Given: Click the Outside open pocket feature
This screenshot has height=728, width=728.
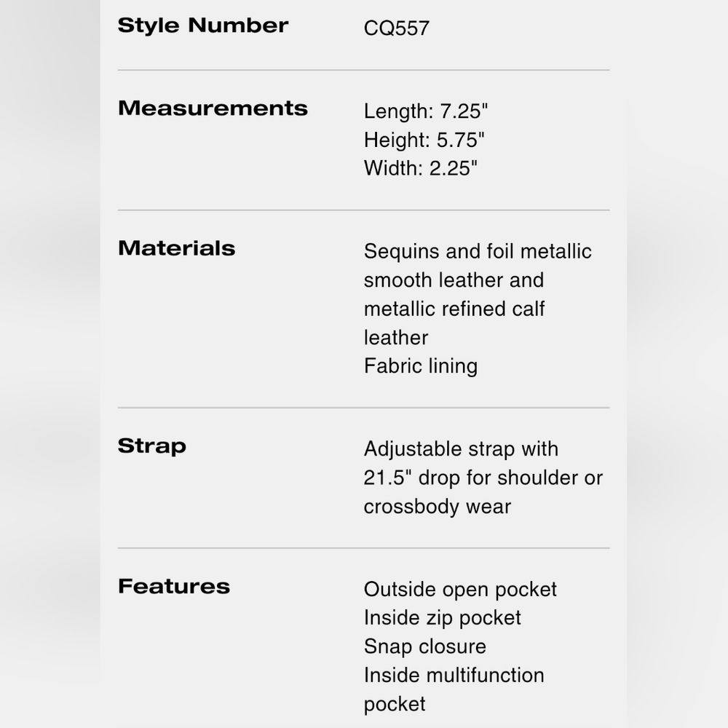Looking at the screenshot, I should pyautogui.click(x=460, y=590).
